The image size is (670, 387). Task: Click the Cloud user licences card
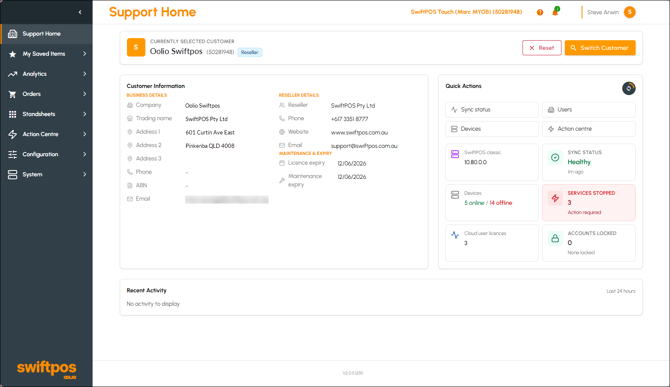tap(492, 243)
